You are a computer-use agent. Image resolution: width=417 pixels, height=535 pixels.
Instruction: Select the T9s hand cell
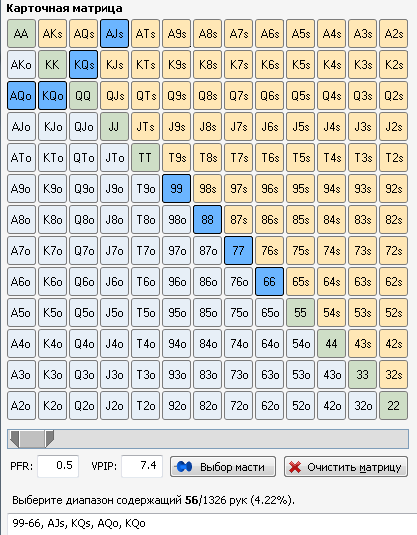[x=176, y=157]
